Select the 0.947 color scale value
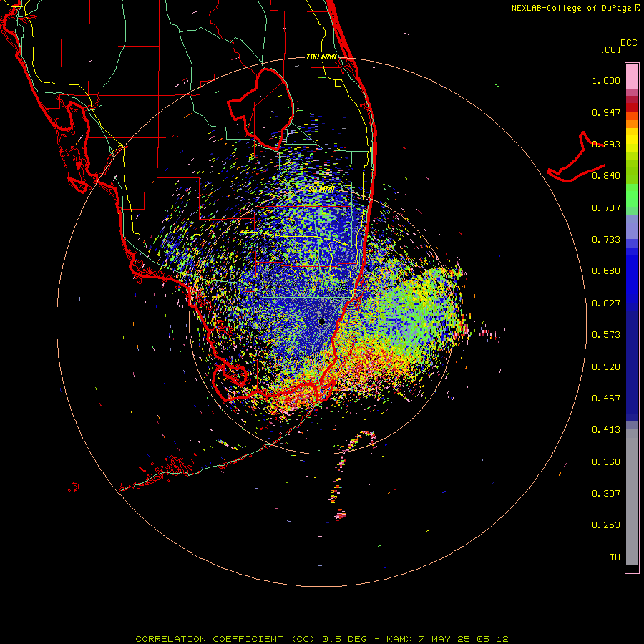This screenshot has height=644, width=644. point(606,112)
